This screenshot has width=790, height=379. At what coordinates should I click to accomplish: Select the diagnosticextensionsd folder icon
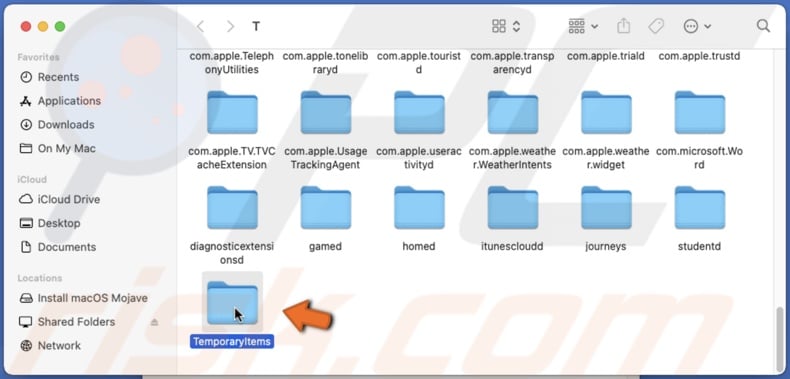point(232,208)
